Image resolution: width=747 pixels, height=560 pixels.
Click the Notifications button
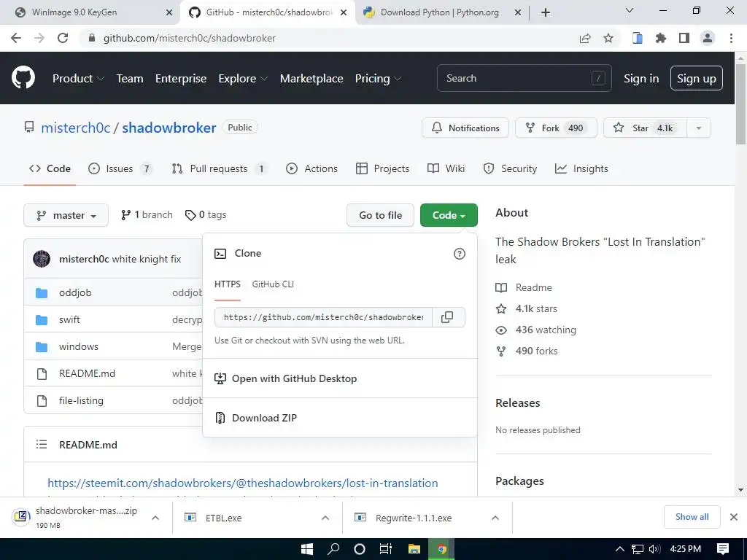tap(465, 128)
